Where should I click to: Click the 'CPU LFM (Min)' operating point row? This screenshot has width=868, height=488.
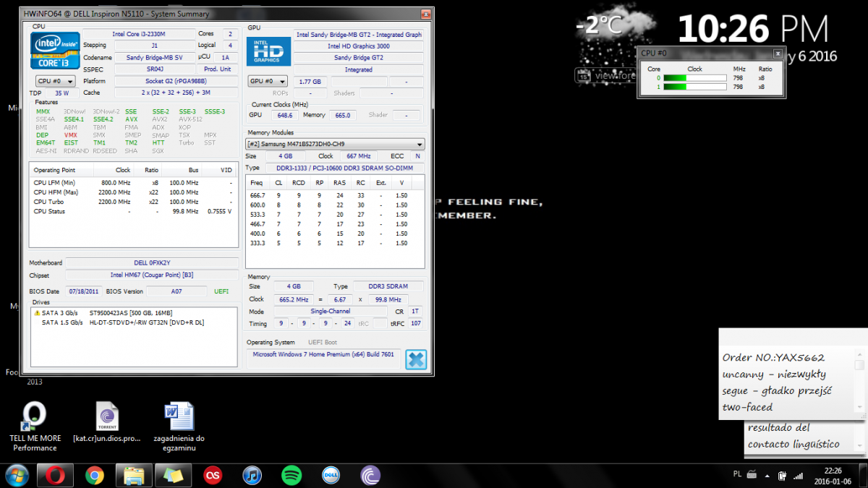(132, 183)
